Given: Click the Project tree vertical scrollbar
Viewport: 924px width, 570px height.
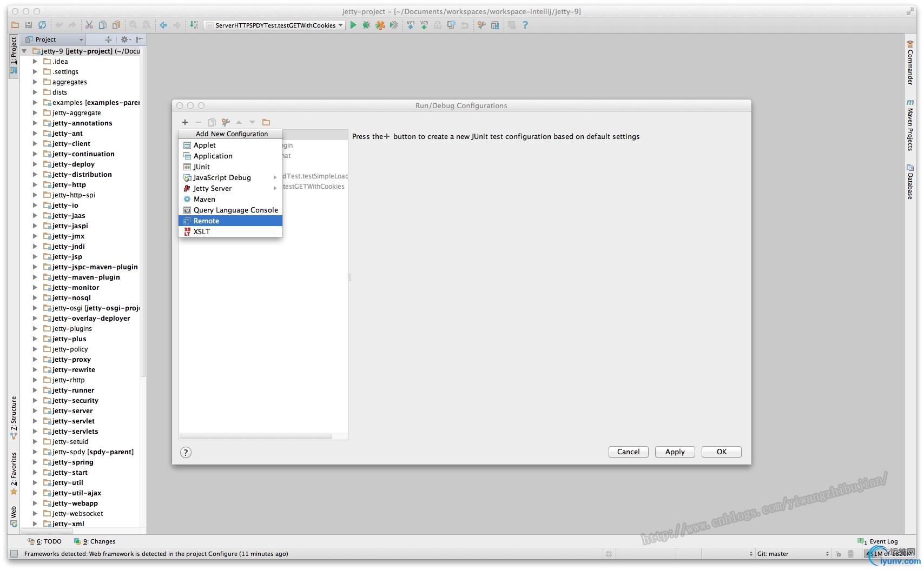Looking at the screenshot, I should pos(143,211).
